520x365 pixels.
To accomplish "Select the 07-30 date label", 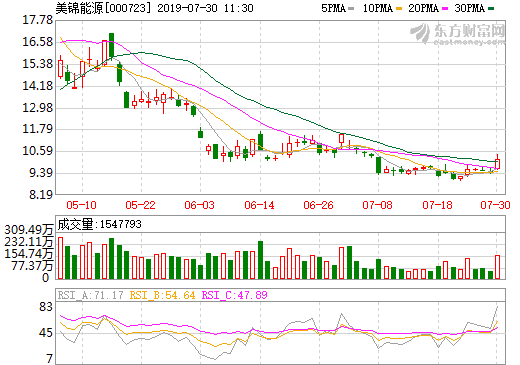I will point(495,205).
